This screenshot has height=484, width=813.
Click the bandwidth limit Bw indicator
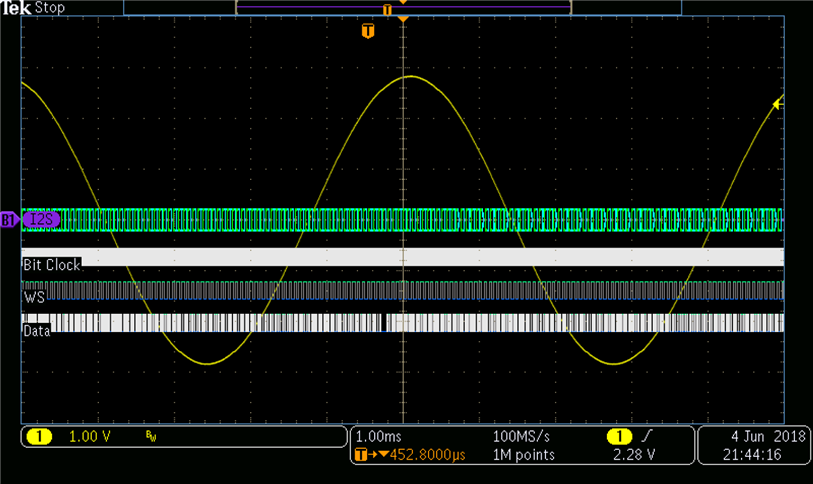[x=150, y=437]
